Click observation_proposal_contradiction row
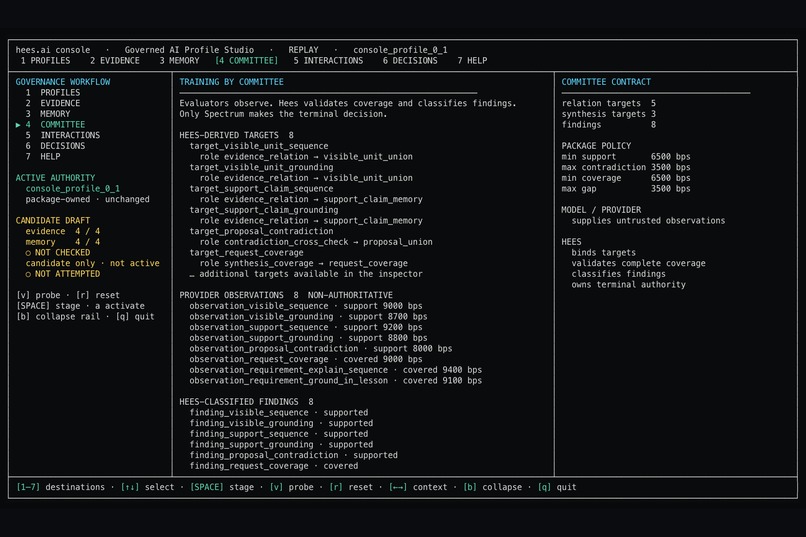 click(x=321, y=348)
